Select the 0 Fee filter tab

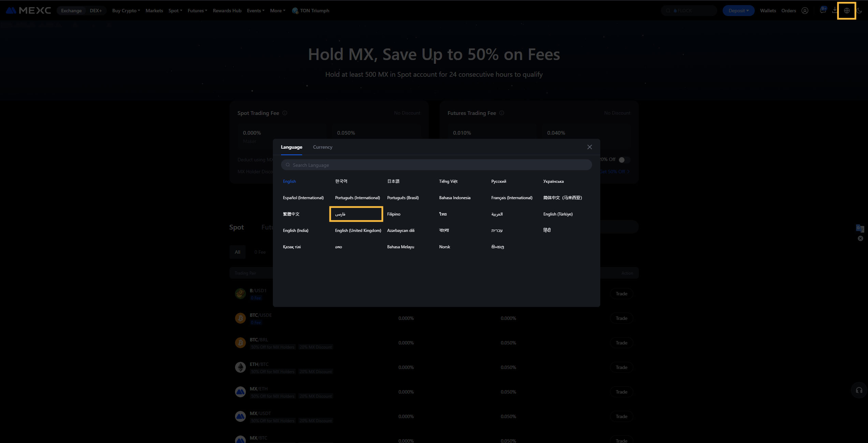tap(260, 252)
